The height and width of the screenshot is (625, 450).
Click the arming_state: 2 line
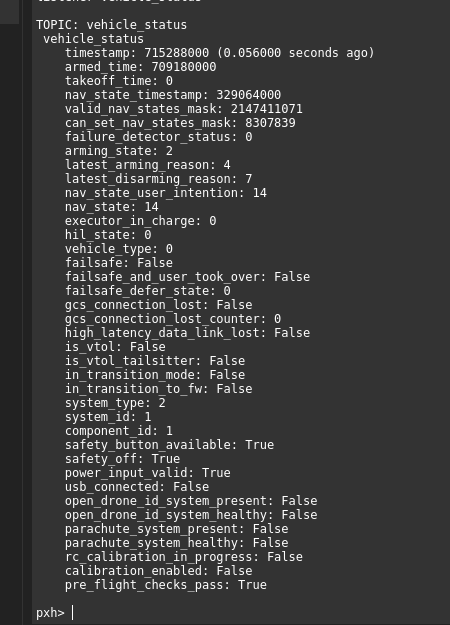pos(119,151)
